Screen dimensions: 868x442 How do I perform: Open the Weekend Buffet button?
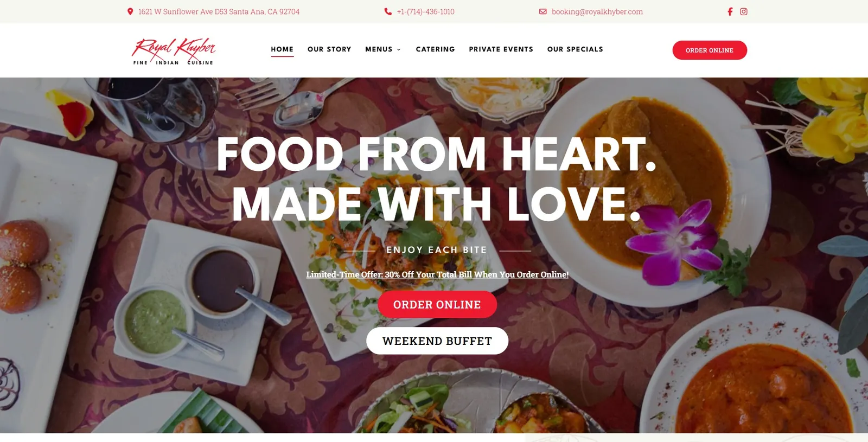(437, 341)
